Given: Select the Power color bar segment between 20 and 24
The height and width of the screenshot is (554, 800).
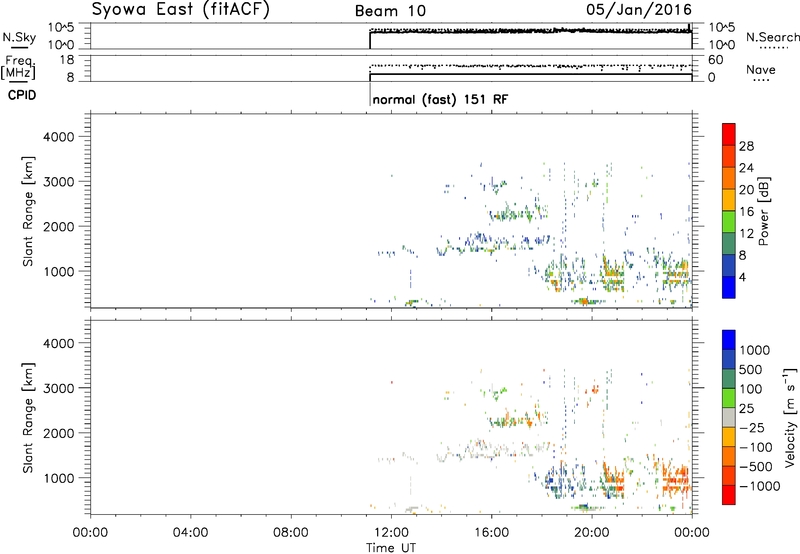Looking at the screenshot, I should (729, 178).
